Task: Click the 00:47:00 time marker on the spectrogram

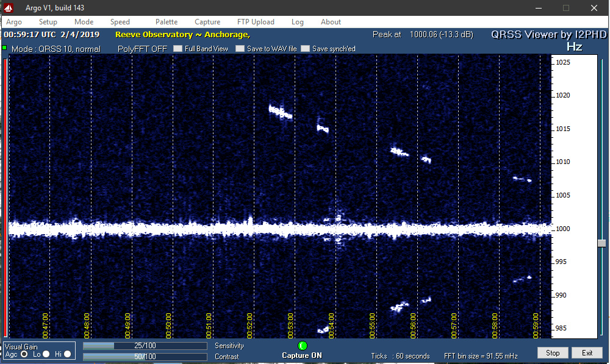Action: (x=46, y=326)
